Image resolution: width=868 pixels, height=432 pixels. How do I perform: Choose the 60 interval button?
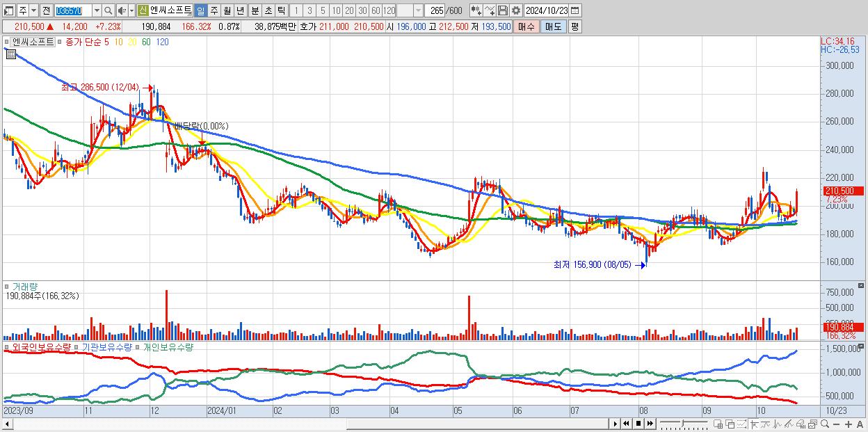click(x=376, y=10)
